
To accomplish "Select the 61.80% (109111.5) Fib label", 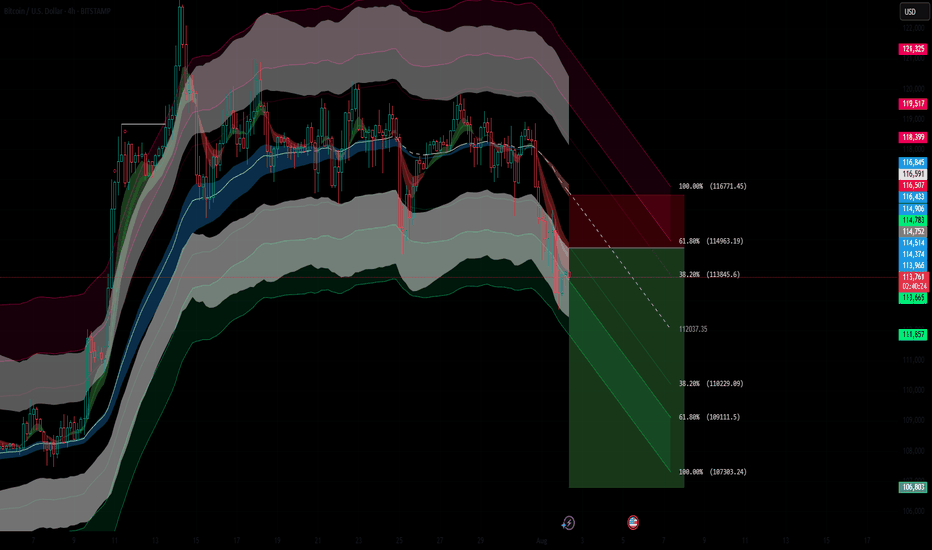I will click(x=709, y=417).
